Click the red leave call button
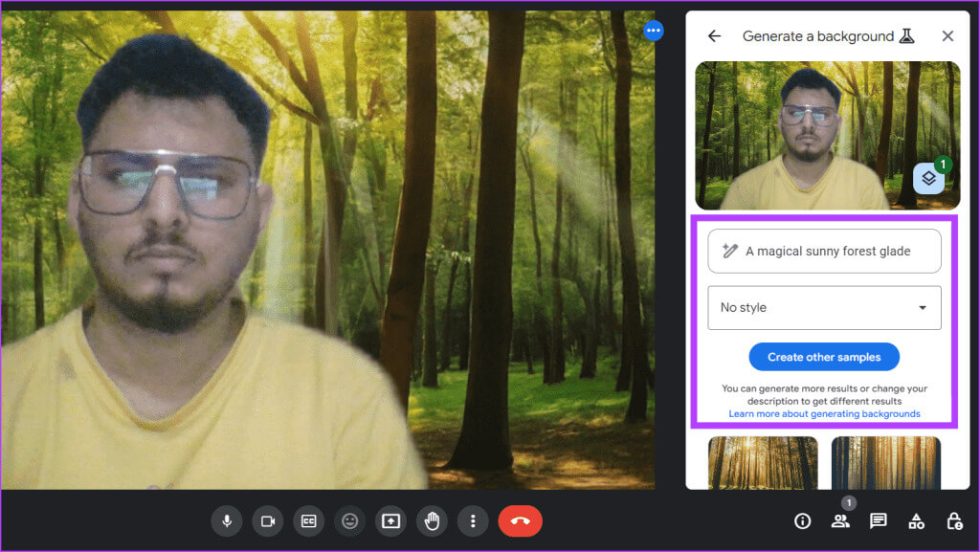 (x=520, y=520)
